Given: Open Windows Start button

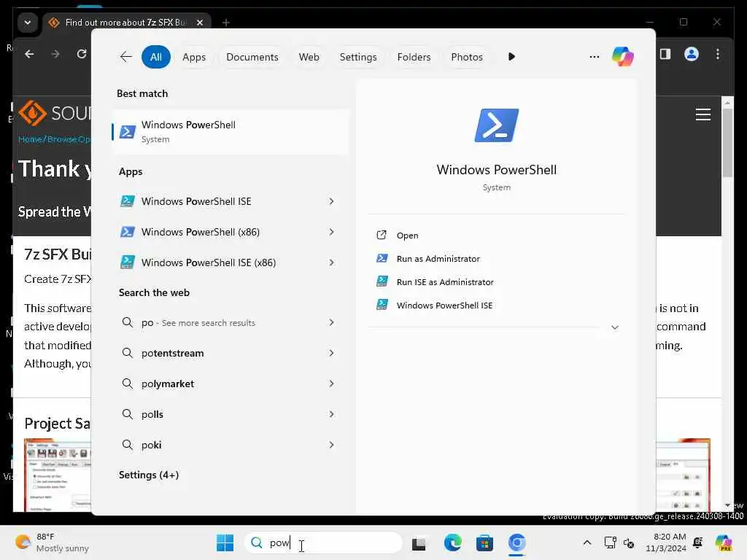Looking at the screenshot, I should pyautogui.click(x=225, y=542).
